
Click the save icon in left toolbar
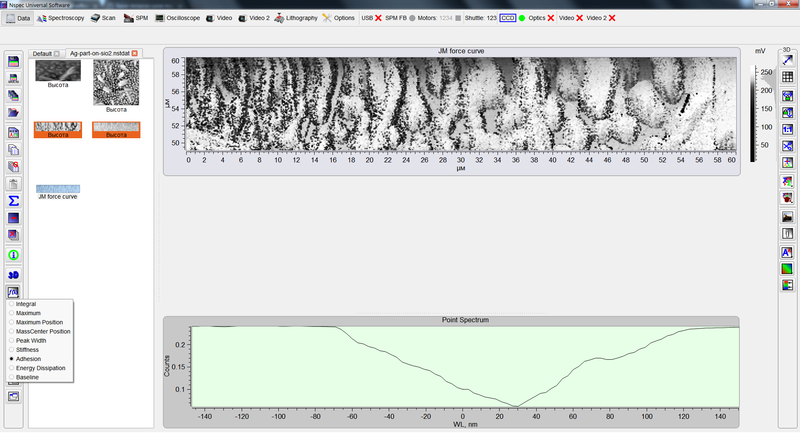click(13, 62)
